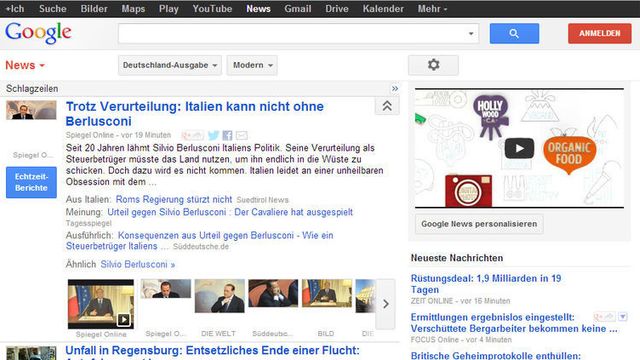This screenshot has width=640, height=360.
Task: Go to Bilder in the top bar
Action: 94,9
